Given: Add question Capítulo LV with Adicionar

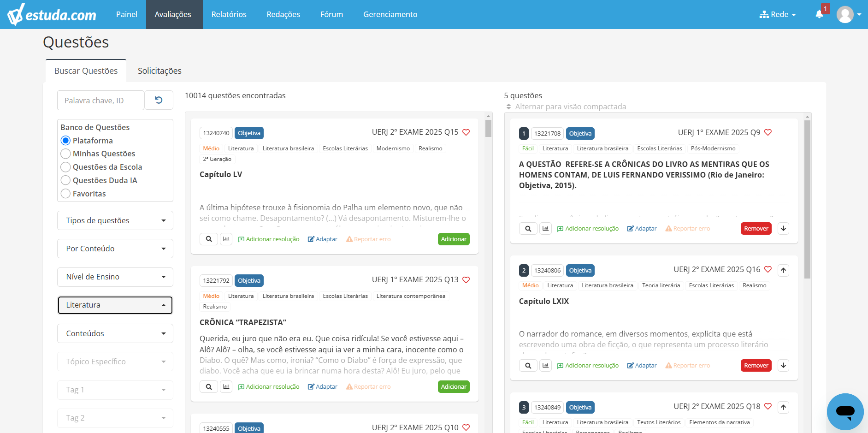Looking at the screenshot, I should coord(454,239).
